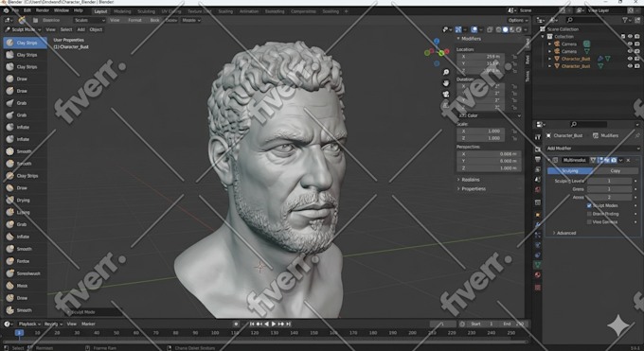
Task: Switch to solid viewport shading
Action: pyautogui.click(x=505, y=29)
